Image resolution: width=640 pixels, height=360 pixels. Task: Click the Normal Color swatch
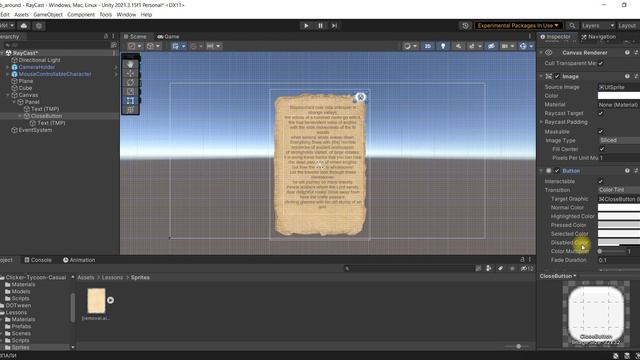pyautogui.click(x=619, y=207)
